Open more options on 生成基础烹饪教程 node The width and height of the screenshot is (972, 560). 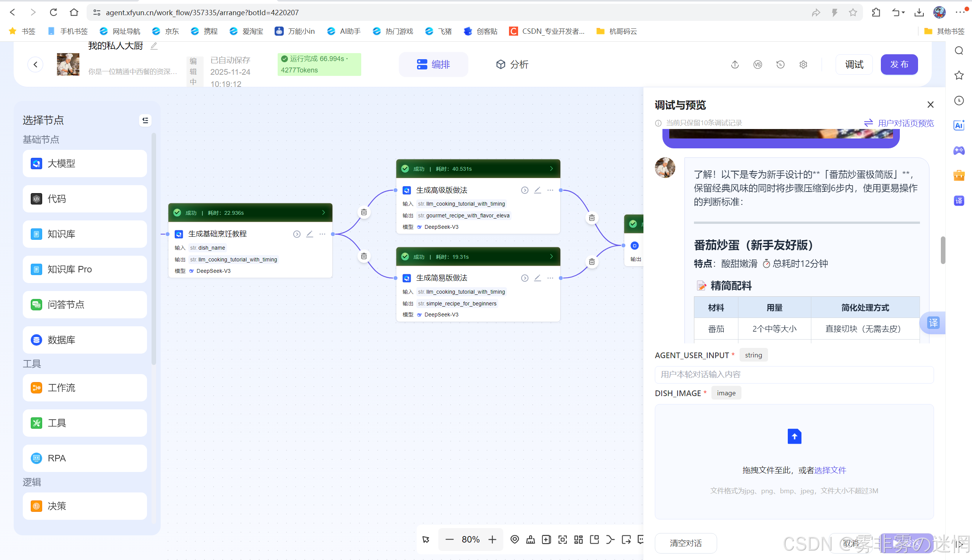(x=322, y=234)
